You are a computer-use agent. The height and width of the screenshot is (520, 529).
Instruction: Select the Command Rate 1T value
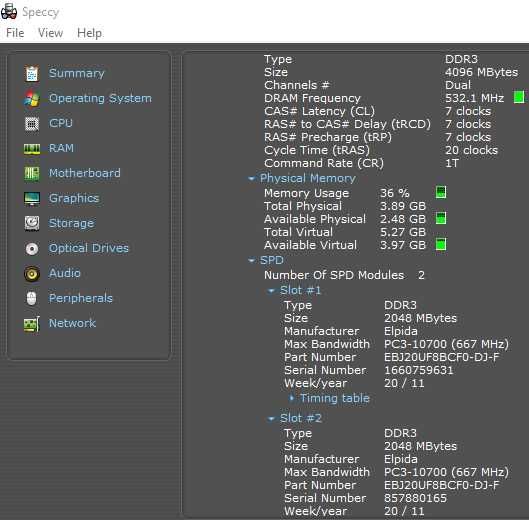(452, 163)
